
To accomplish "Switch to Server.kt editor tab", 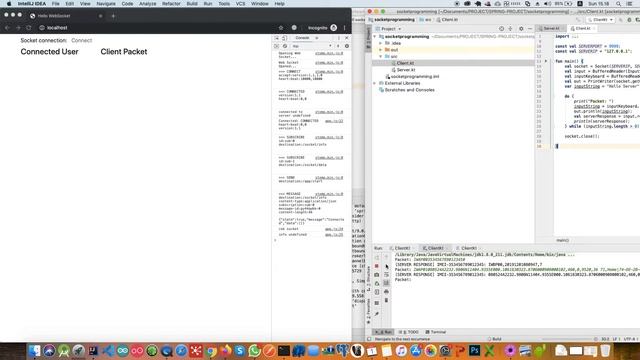I will click(551, 29).
